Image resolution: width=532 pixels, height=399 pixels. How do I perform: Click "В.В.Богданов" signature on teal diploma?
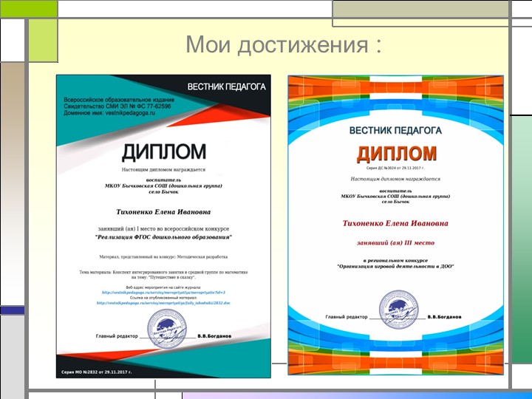pos(214,336)
